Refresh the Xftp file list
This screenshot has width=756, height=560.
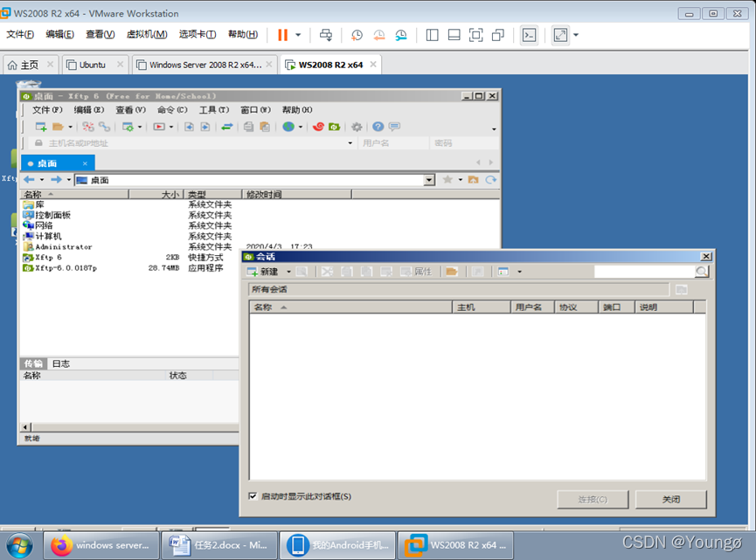491,180
